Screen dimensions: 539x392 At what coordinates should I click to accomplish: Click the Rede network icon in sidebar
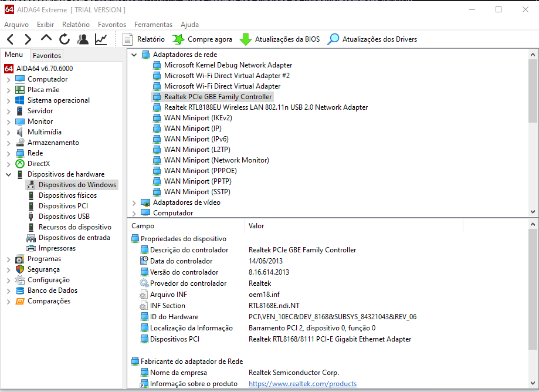pyautogui.click(x=20, y=153)
